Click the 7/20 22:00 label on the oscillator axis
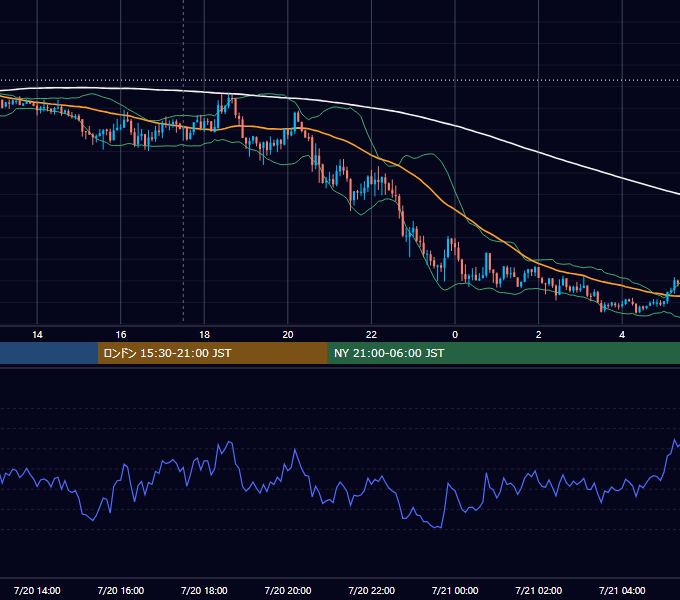 tap(372, 590)
